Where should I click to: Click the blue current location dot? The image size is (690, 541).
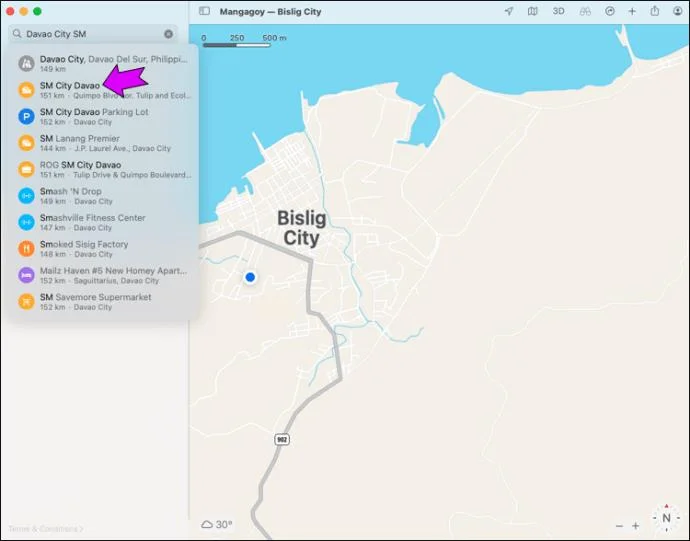[250, 277]
